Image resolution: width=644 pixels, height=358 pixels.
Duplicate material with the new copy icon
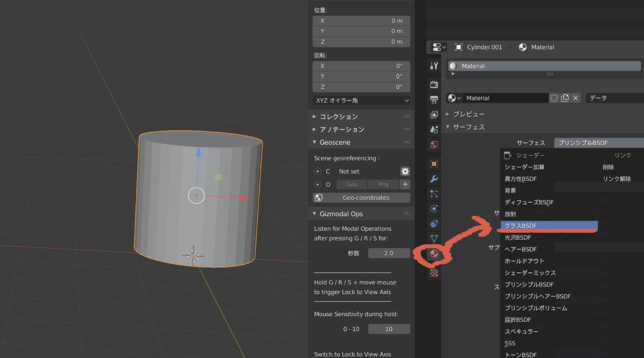(565, 98)
